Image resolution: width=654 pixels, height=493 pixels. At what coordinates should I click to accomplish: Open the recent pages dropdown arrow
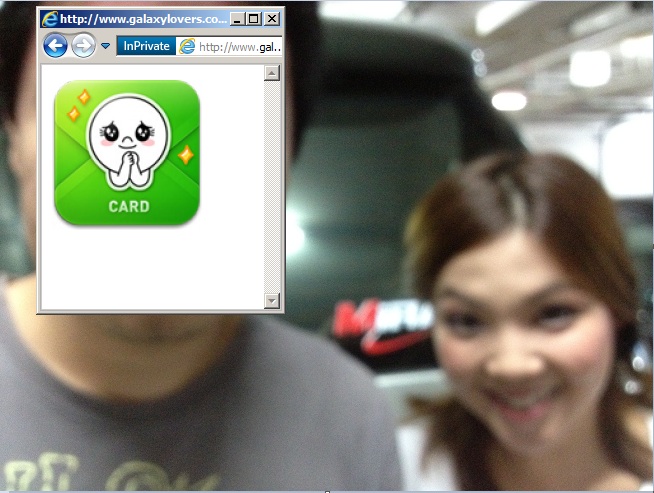tap(106, 46)
